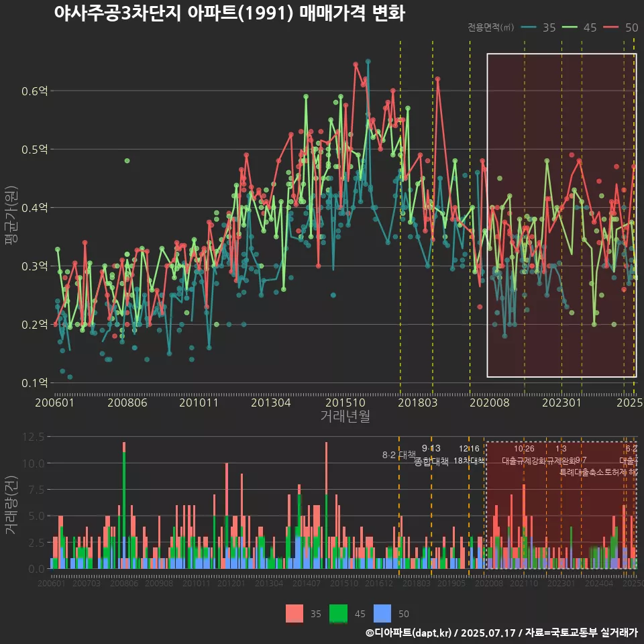Click the 201510 label on price chart axis
The image size is (644, 644).
tap(345, 402)
